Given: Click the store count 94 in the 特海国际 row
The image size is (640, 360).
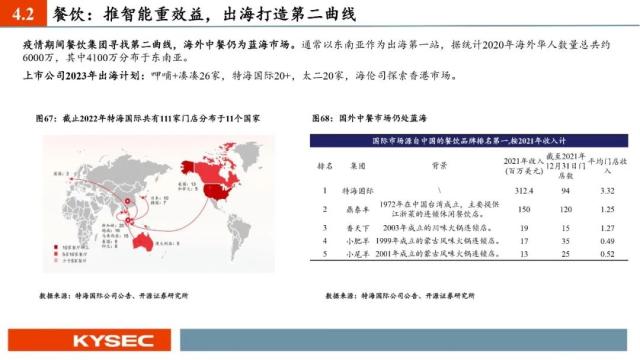Looking at the screenshot, I should (x=565, y=191).
